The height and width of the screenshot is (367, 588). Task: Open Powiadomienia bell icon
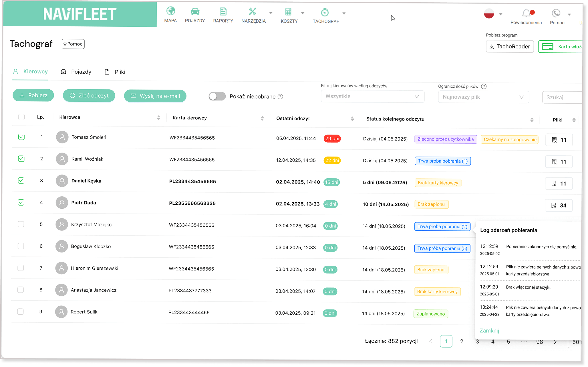526,13
